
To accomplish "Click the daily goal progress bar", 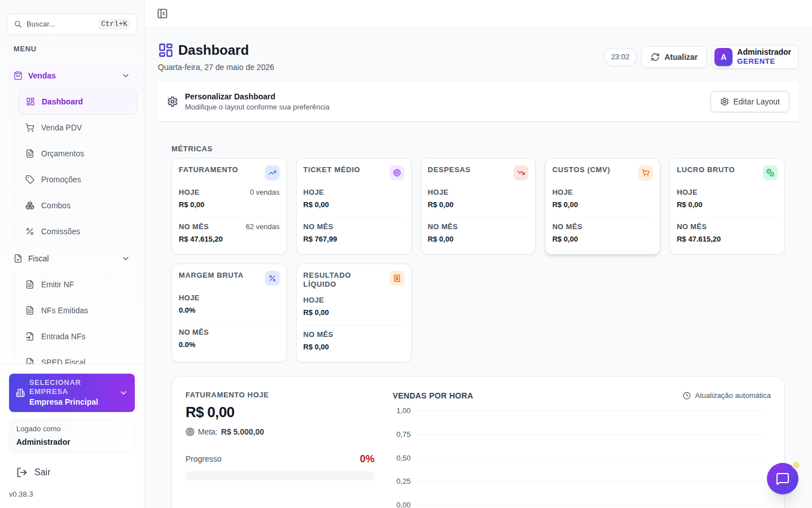I will click(x=280, y=476).
